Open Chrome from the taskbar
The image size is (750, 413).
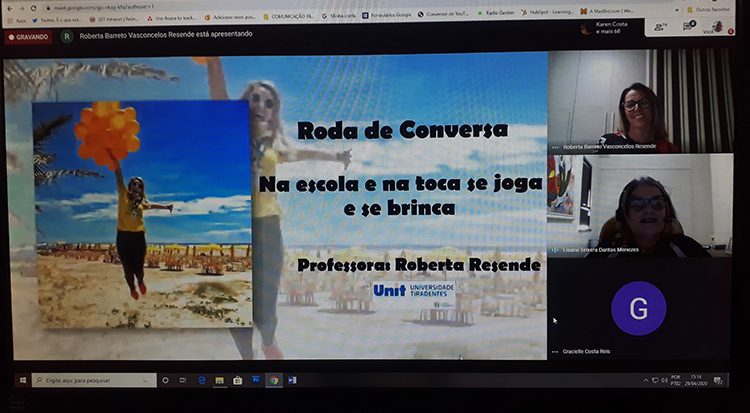coord(273,380)
